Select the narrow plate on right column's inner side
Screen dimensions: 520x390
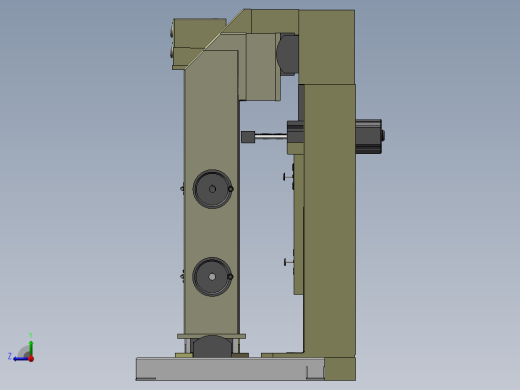tap(298, 224)
